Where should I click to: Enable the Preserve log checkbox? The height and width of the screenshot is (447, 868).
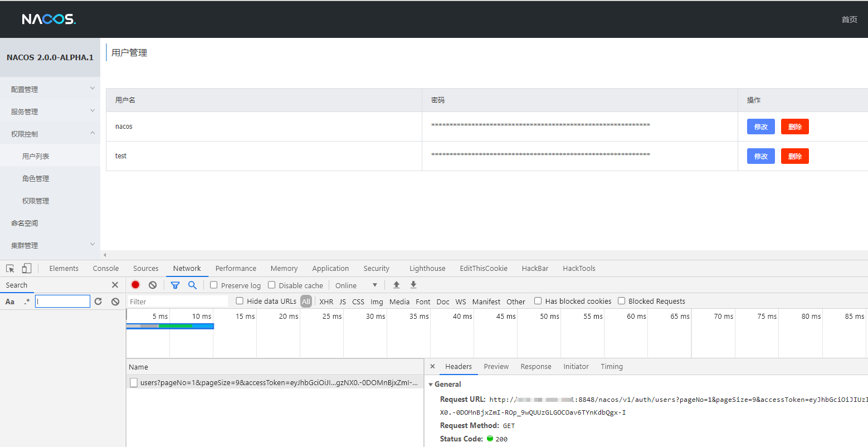pyautogui.click(x=213, y=285)
